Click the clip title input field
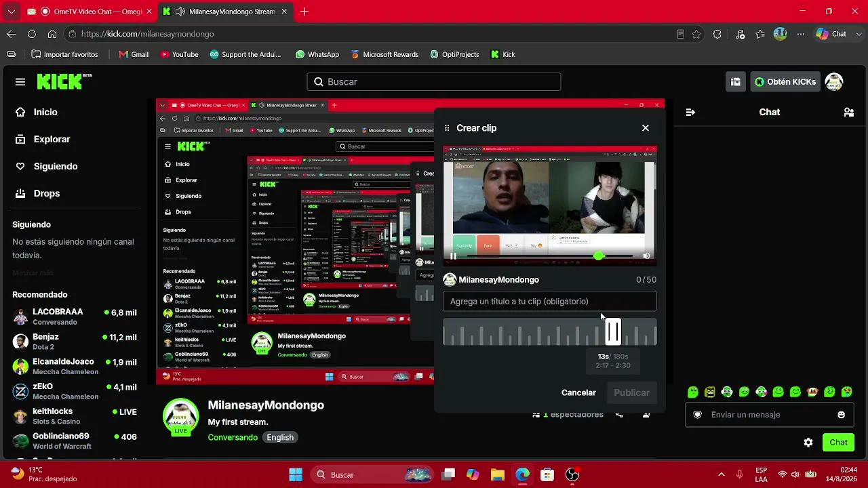 coord(550,302)
